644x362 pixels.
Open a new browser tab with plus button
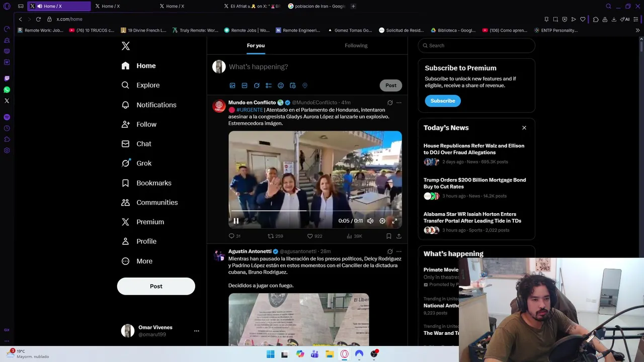pyautogui.click(x=353, y=6)
